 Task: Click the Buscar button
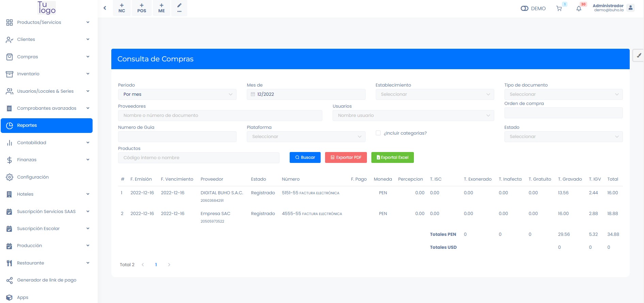pos(305,157)
